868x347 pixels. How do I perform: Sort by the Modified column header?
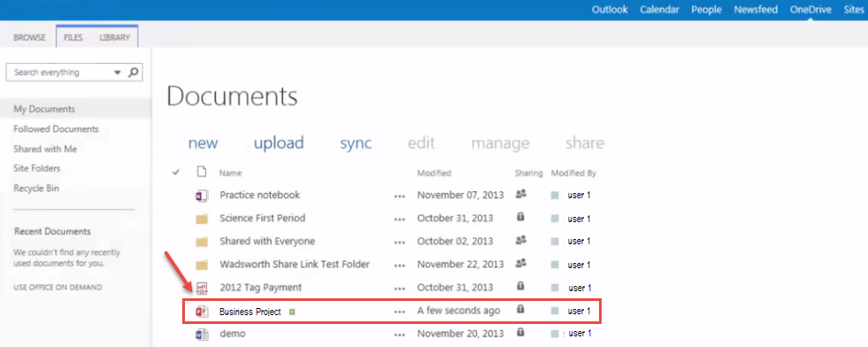(434, 173)
